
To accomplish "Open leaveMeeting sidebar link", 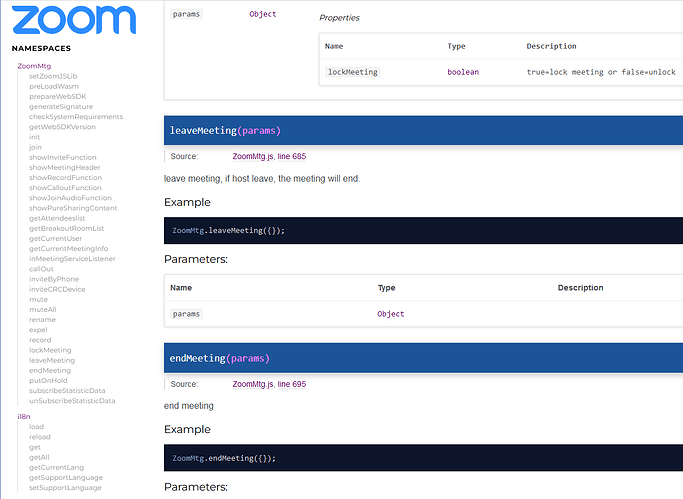I will point(52,361).
